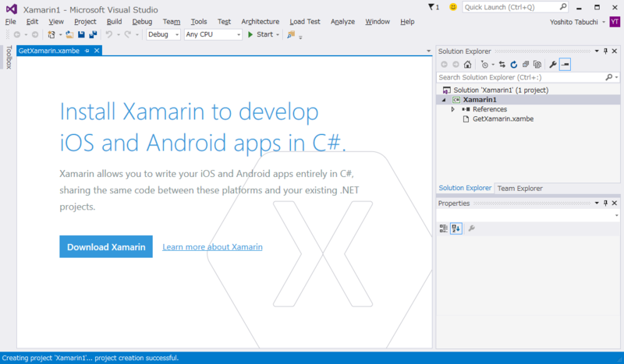Toggle auto-hide pin on Properties panel
Image resolution: width=624 pixels, height=364 pixels.
606,203
